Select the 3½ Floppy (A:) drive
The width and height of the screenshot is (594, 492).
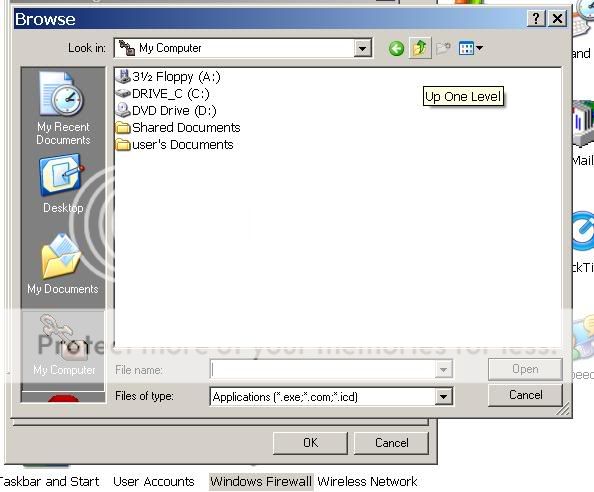(x=168, y=77)
